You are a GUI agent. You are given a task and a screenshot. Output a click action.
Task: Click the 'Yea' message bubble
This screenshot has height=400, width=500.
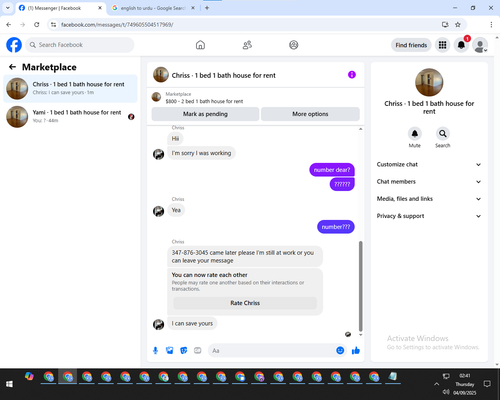point(176,210)
